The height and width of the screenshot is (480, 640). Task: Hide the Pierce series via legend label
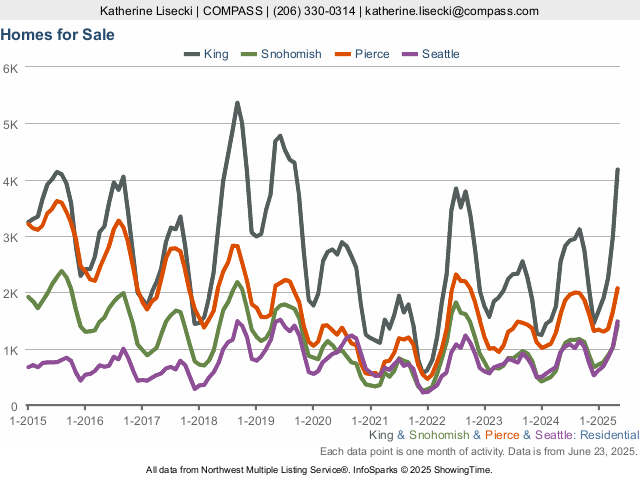click(372, 53)
